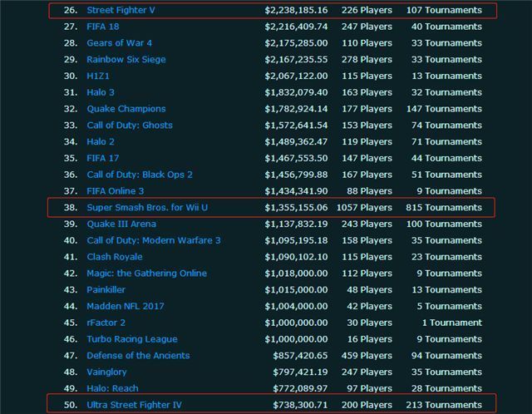Open the Halo 2 link
The image size is (532, 414).
(101, 142)
